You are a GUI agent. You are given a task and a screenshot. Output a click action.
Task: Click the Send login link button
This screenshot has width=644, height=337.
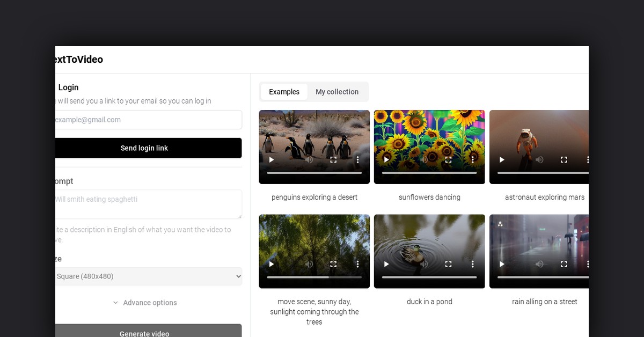click(144, 148)
